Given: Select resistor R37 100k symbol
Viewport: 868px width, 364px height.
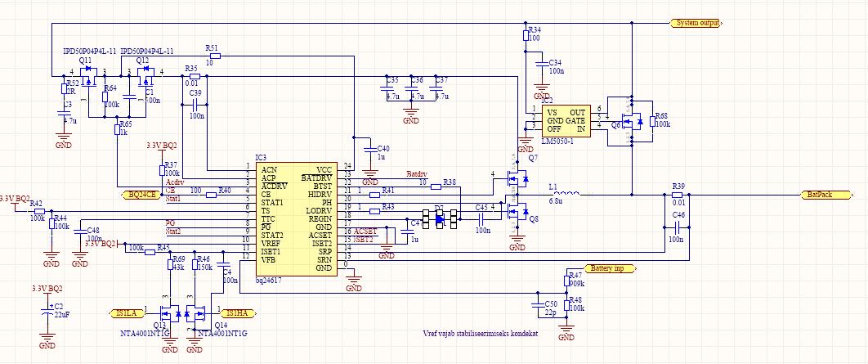Looking at the screenshot, I should (x=162, y=171).
